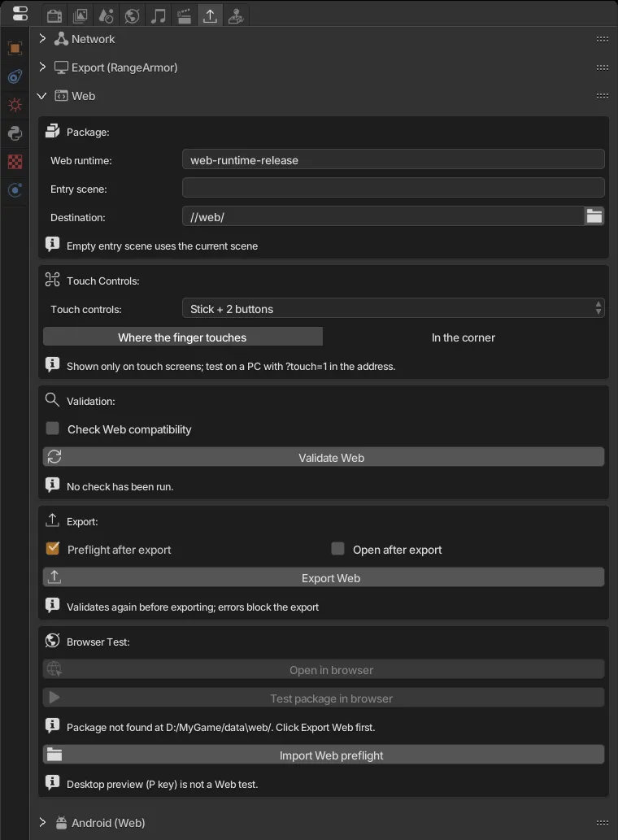Click the Validate Web button

(324, 457)
